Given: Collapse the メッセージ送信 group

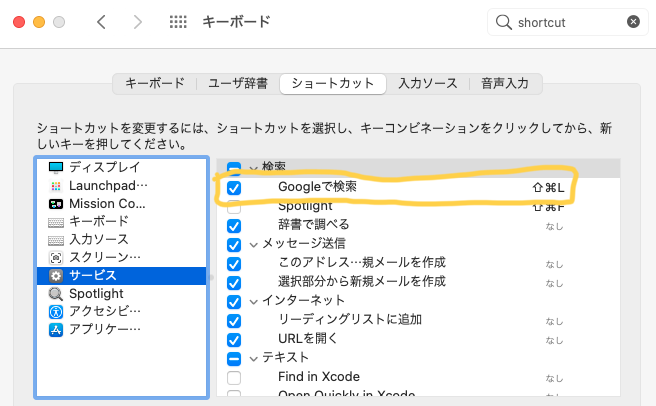Looking at the screenshot, I should [x=254, y=244].
